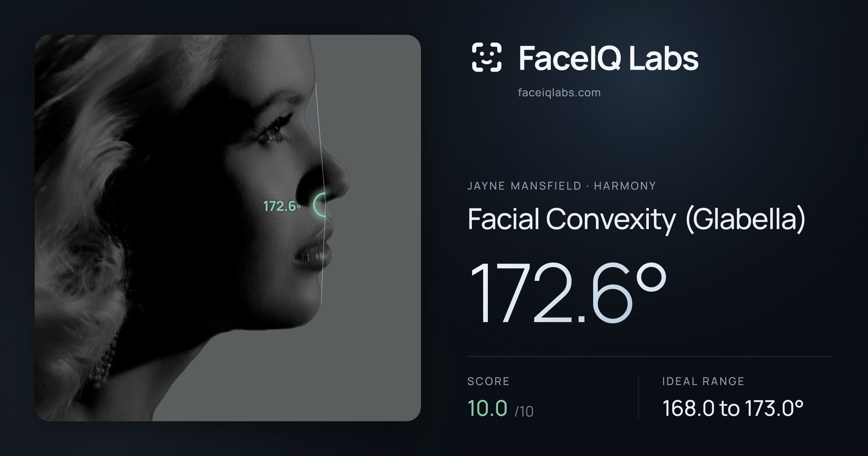The width and height of the screenshot is (868, 456).
Task: Click the 168.0 to 173.0° range value
Action: point(733,408)
